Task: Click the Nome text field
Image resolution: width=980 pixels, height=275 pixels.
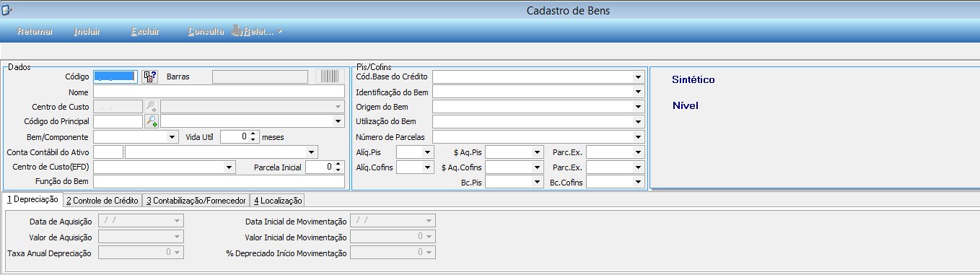Action: click(219, 92)
